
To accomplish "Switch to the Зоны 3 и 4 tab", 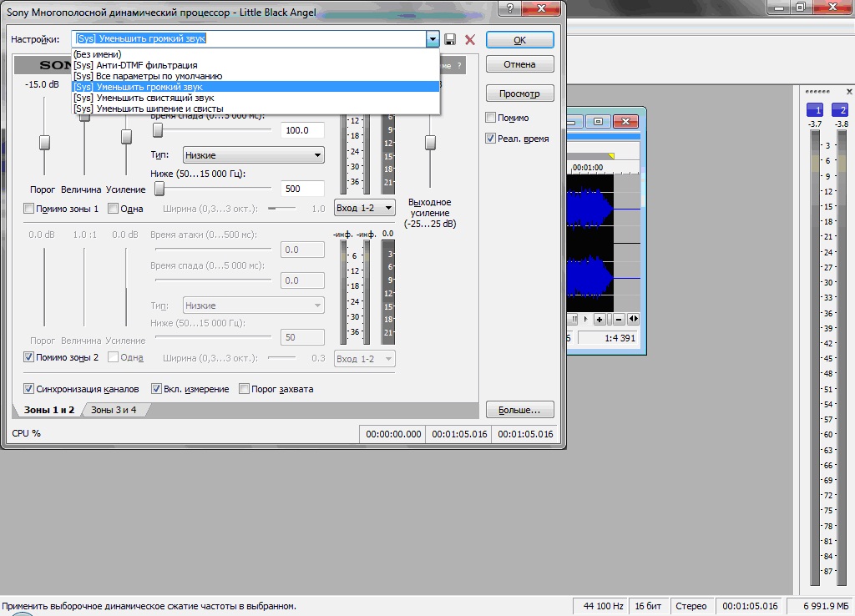I will 114,410.
